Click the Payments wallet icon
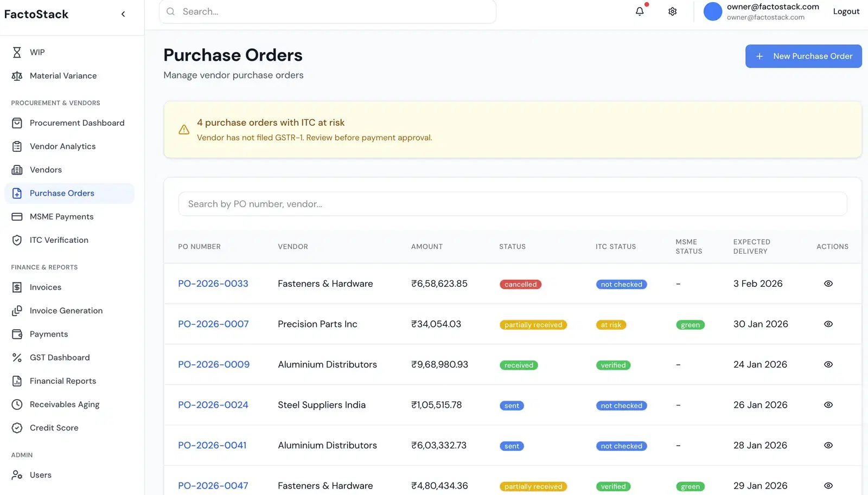868x495 pixels. [x=17, y=334]
